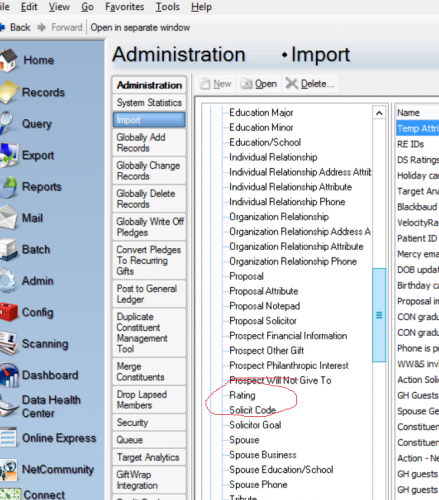
Task: Open the Queue administration item
Action: click(x=149, y=440)
